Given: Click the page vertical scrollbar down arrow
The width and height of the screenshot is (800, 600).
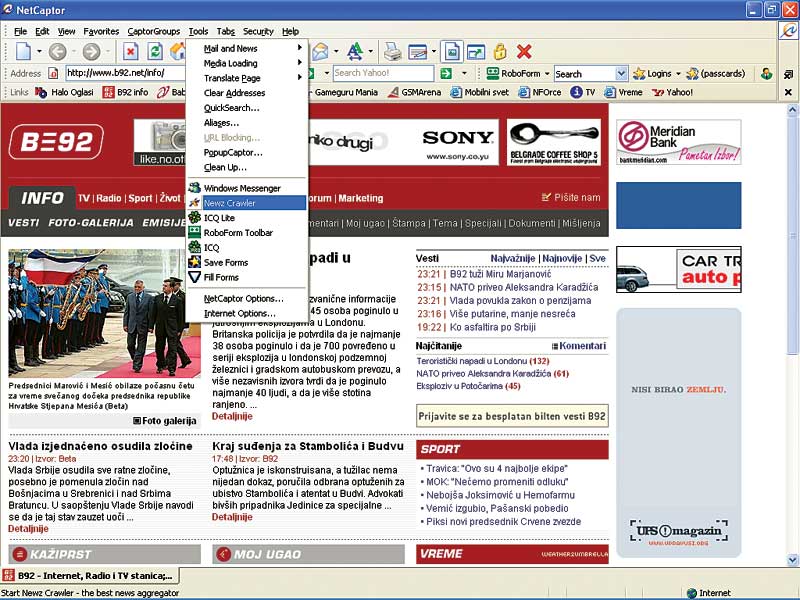Looking at the screenshot, I should click(792, 560).
